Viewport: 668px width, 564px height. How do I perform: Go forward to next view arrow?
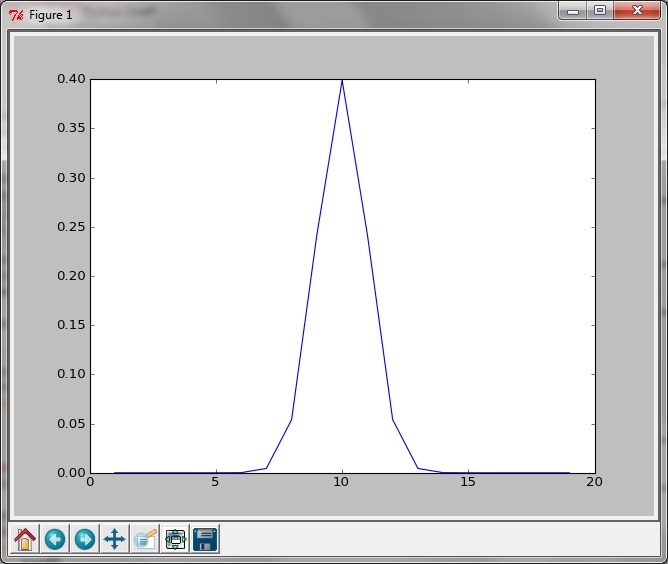point(85,539)
